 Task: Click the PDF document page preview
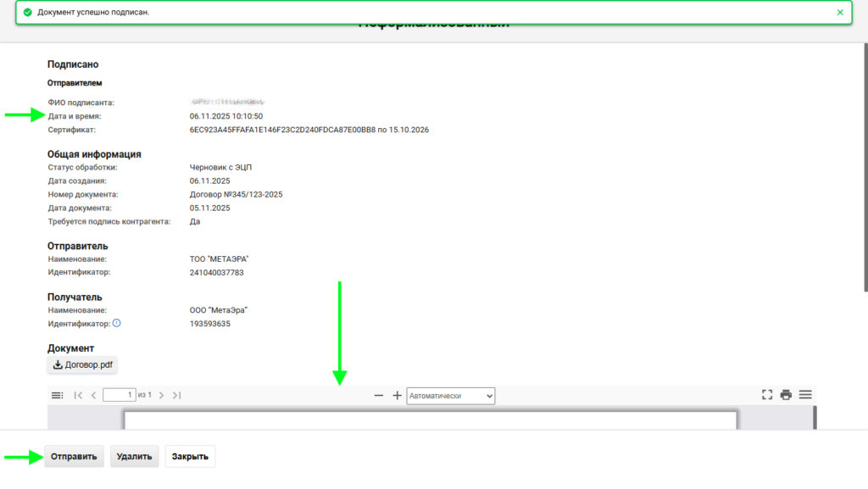click(431, 420)
